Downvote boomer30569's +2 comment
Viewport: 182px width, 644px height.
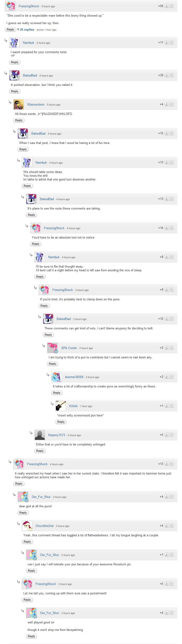(171, 376)
